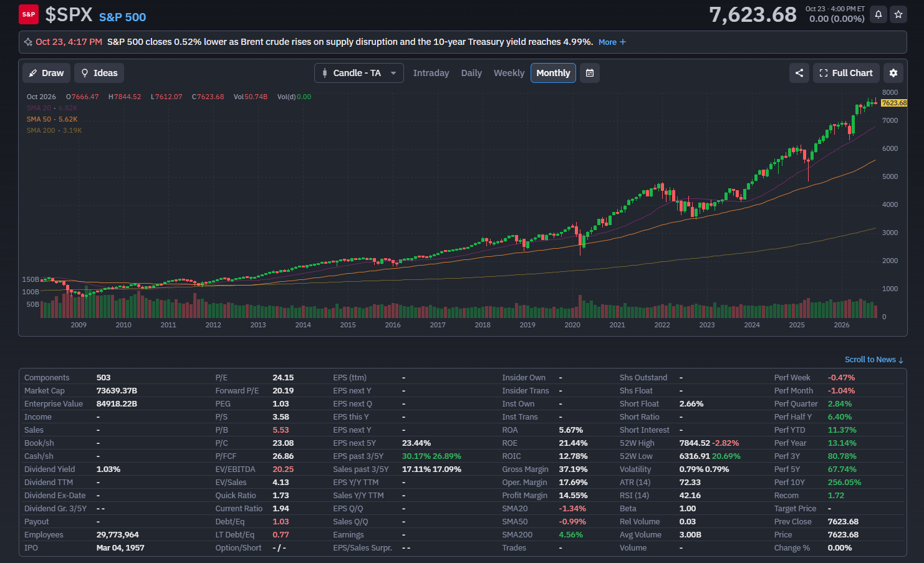This screenshot has height=563, width=924.
Task: Click the Avg Volume value 3.00B
Action: (690, 535)
